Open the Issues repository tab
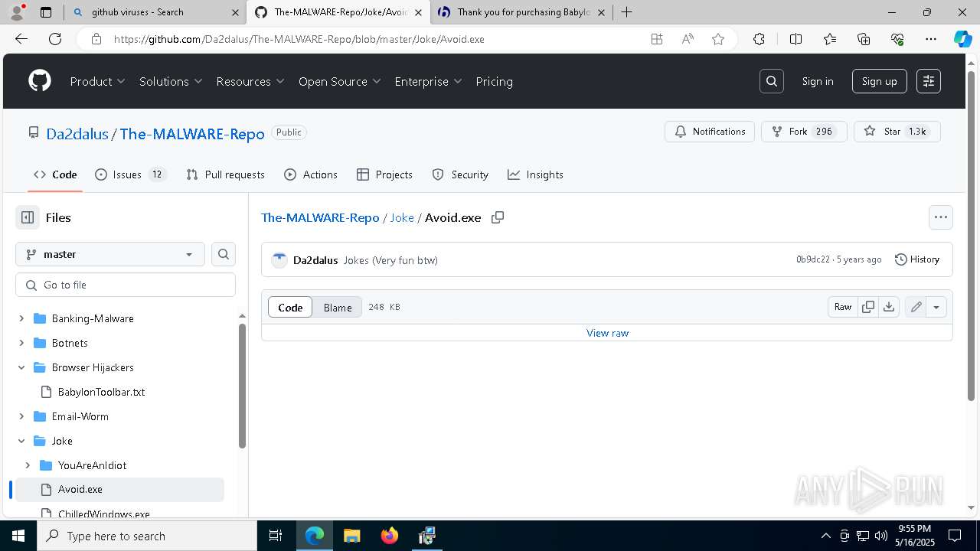 [x=130, y=174]
